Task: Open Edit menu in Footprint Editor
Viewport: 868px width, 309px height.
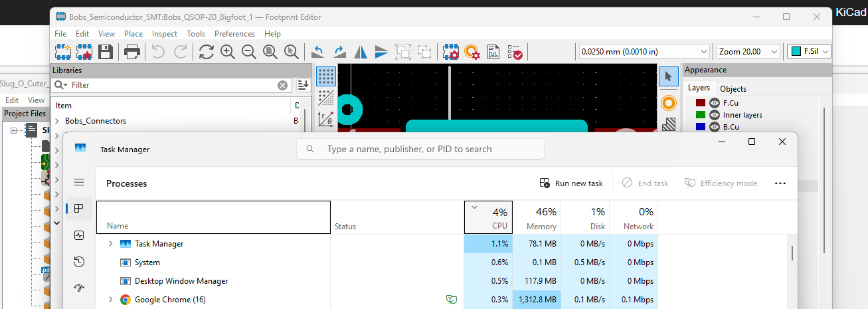Action: point(82,34)
